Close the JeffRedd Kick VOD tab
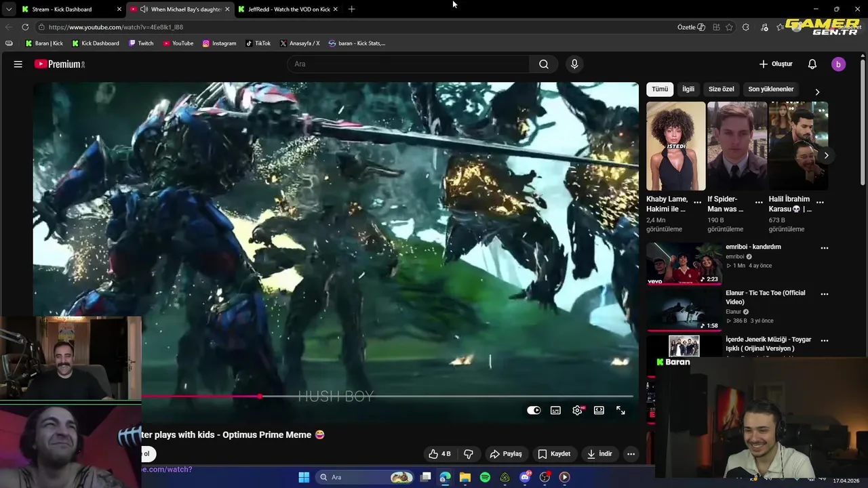The image size is (868, 488). tap(335, 9)
